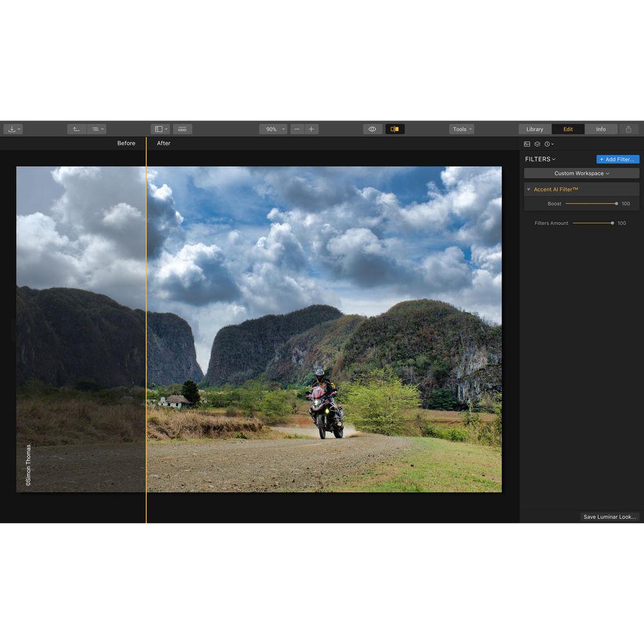The height and width of the screenshot is (644, 644).
Task: Open the Info tab
Action: pos(601,129)
